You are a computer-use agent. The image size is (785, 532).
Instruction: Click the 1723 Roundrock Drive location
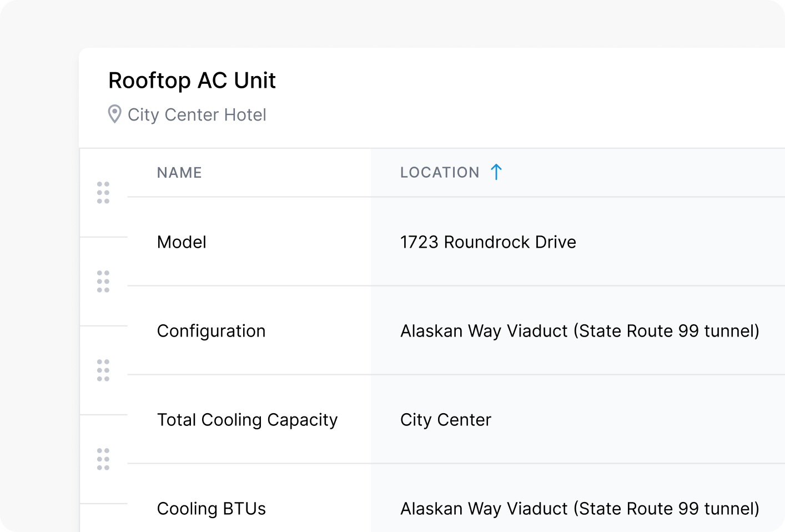pyautogui.click(x=488, y=242)
